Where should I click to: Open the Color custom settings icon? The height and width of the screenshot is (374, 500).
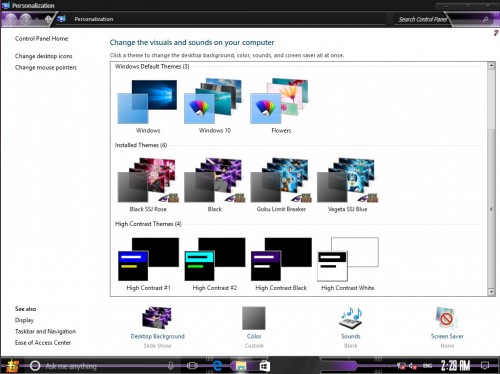click(x=254, y=318)
